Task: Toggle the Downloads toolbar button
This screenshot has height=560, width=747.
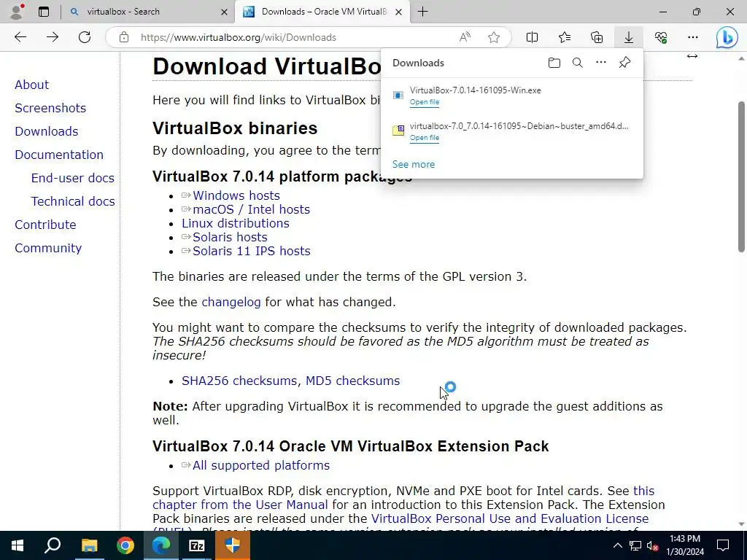Action: point(629,37)
